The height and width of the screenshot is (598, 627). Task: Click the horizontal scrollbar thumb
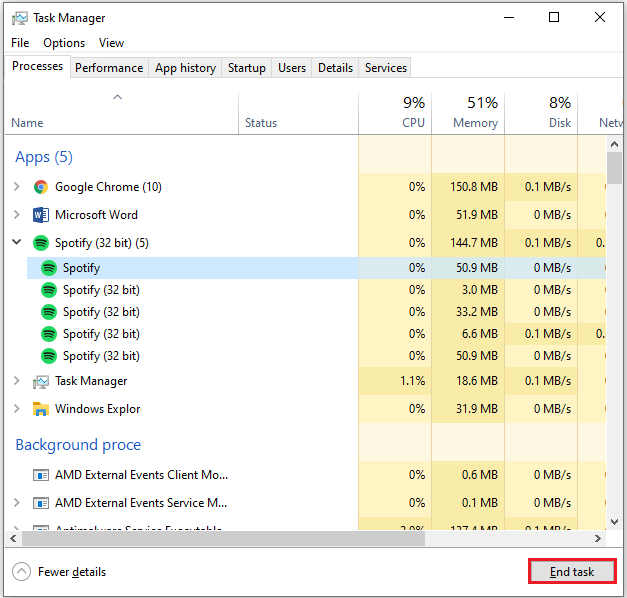point(223,538)
